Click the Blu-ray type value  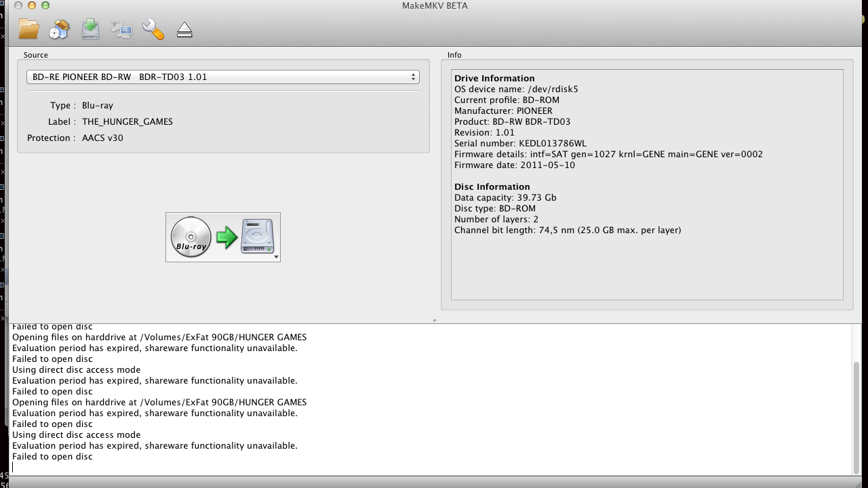(x=98, y=106)
